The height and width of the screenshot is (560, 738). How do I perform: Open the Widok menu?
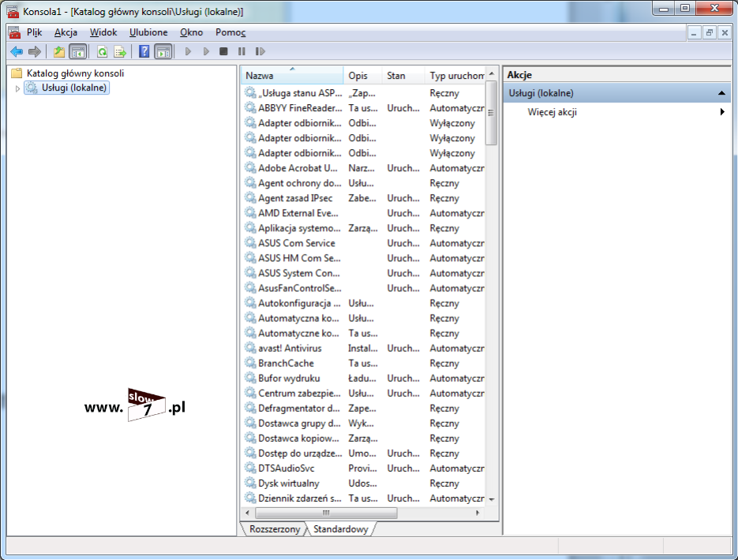(x=103, y=32)
